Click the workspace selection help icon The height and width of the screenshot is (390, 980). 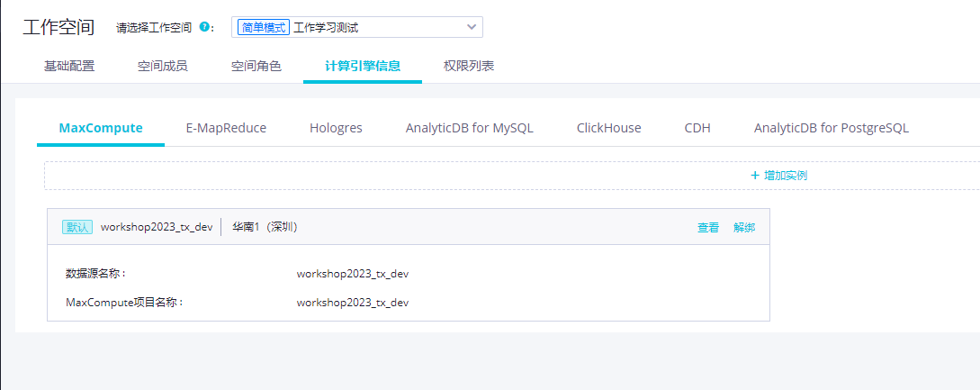tap(203, 27)
